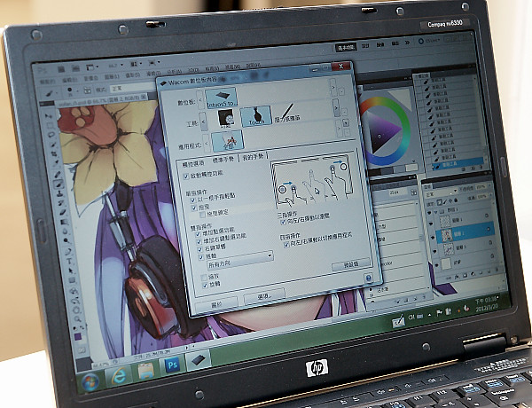Switch to the 我的手勢 tab

click(x=253, y=157)
